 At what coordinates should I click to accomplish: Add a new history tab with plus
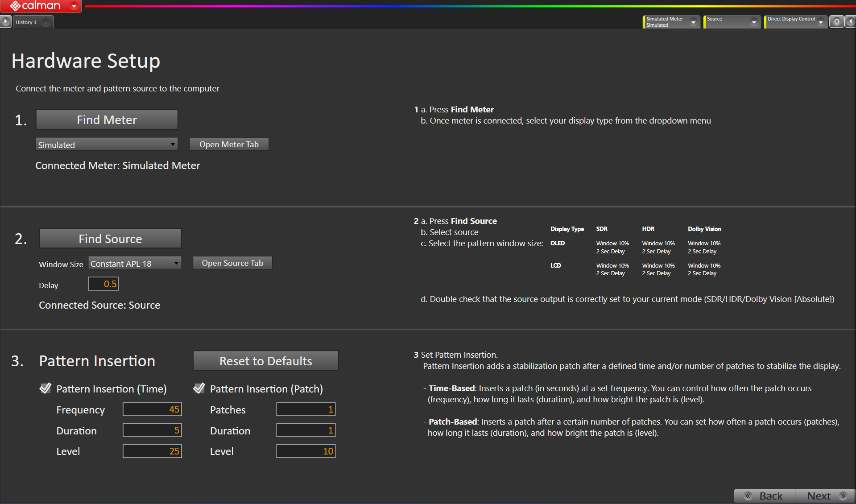pos(46,22)
